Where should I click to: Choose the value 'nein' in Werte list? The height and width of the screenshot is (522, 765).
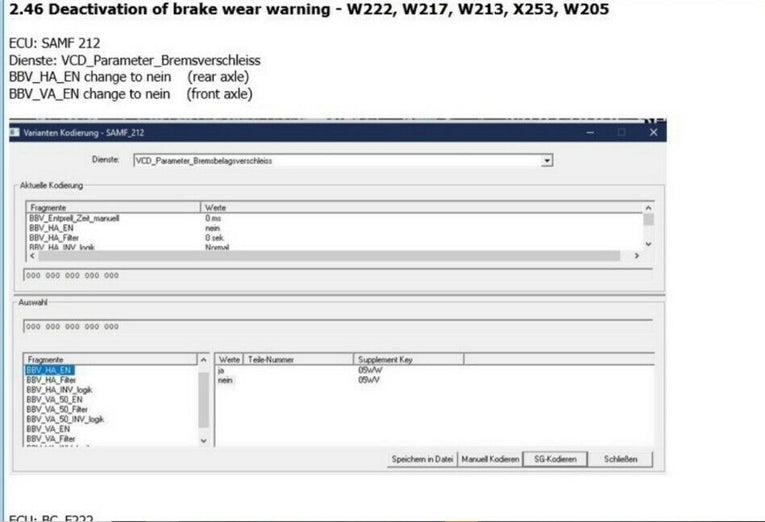click(225, 380)
